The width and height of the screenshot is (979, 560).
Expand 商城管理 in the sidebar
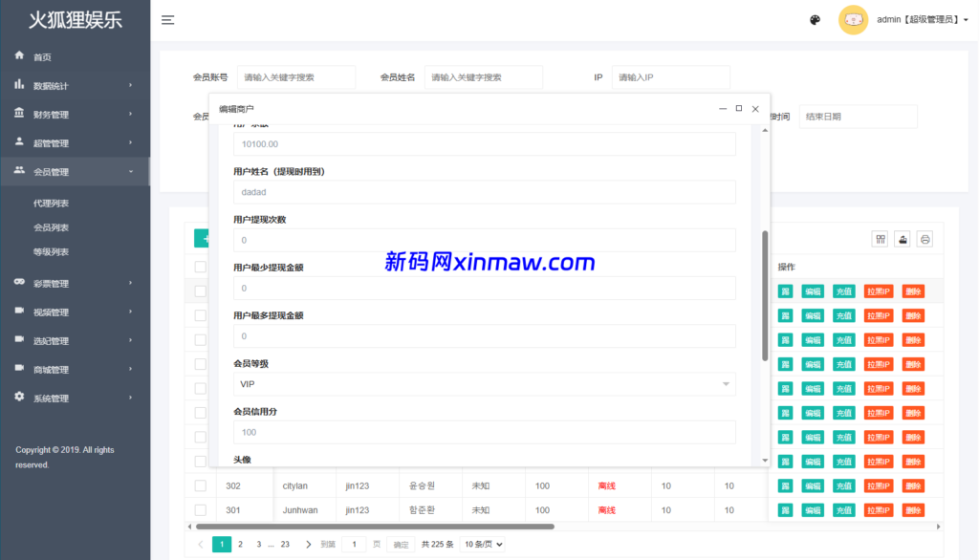75,370
